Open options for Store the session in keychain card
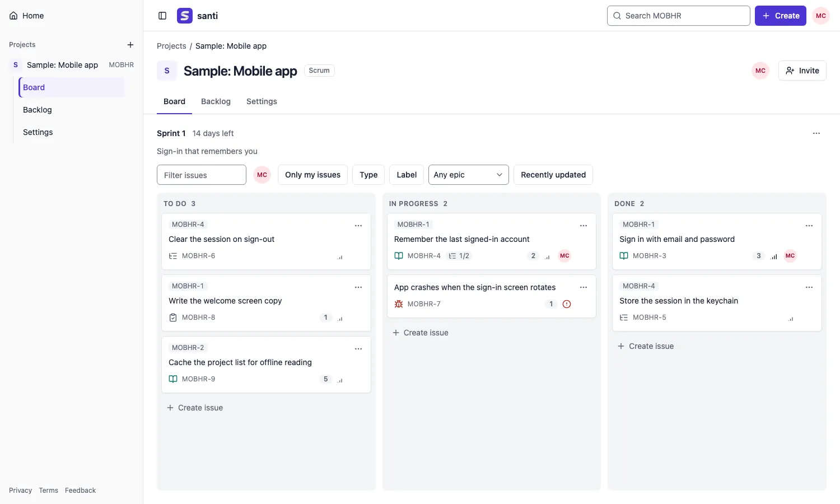The width and height of the screenshot is (840, 504). [809, 287]
